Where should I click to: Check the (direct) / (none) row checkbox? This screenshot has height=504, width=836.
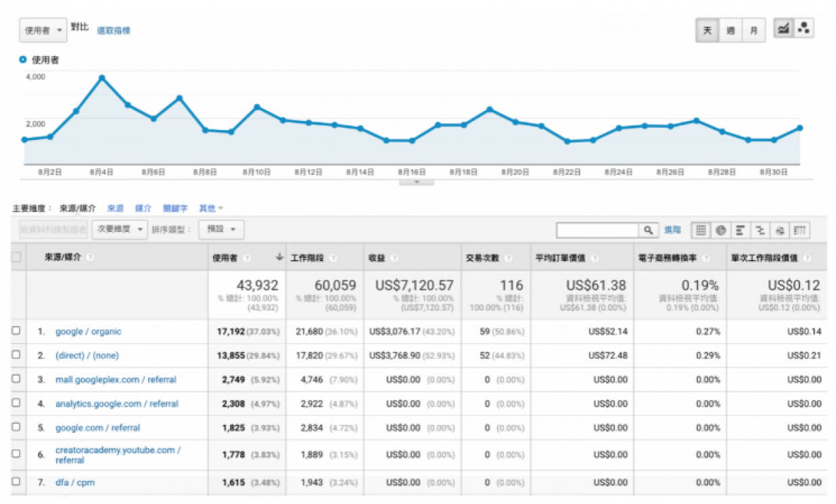click(x=16, y=355)
